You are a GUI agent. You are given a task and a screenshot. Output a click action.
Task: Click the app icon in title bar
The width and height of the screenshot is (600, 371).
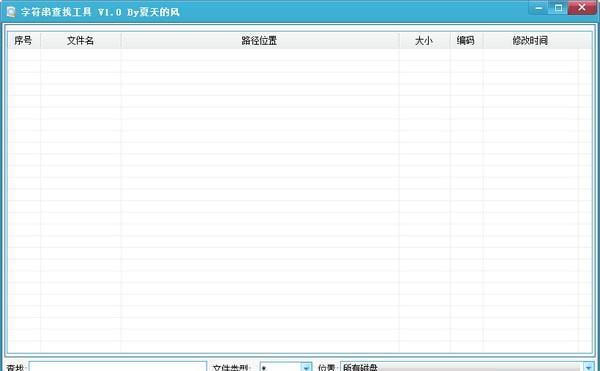(x=11, y=12)
